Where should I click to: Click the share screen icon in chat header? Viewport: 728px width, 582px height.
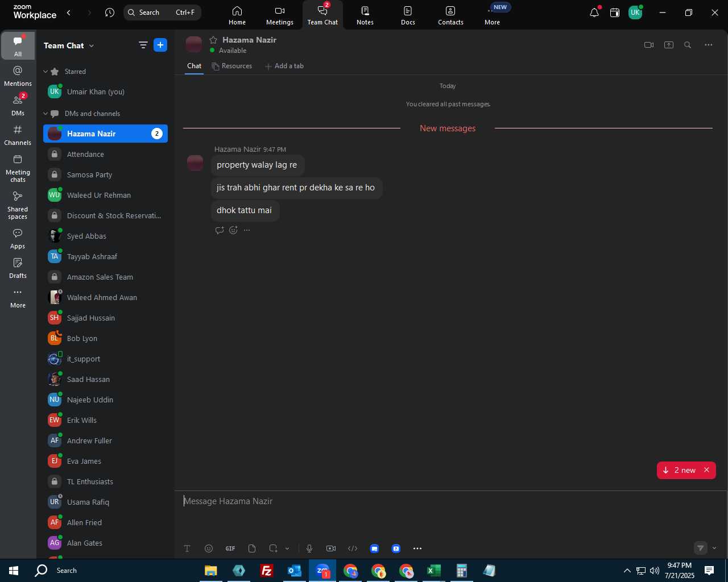point(669,45)
